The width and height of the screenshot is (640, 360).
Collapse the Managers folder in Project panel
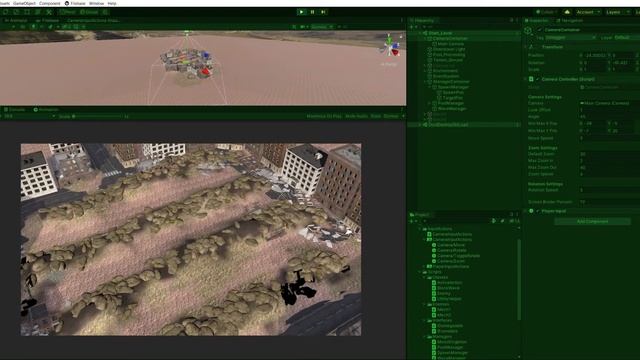click(x=424, y=337)
